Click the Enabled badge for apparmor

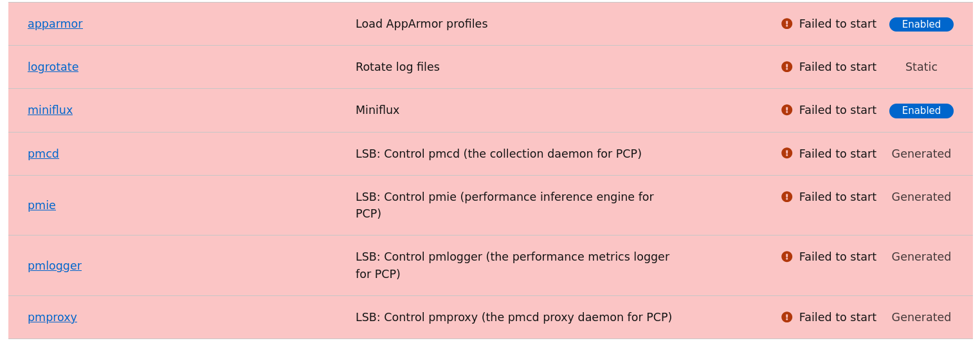[x=921, y=24]
